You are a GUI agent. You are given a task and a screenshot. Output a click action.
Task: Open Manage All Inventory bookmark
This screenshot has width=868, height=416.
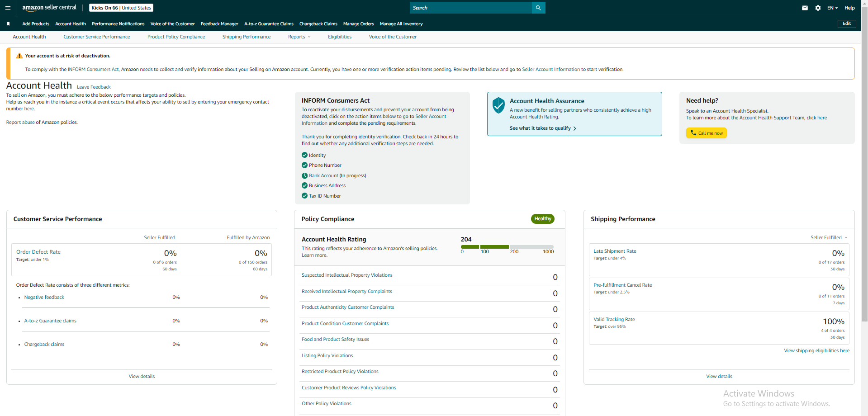401,24
